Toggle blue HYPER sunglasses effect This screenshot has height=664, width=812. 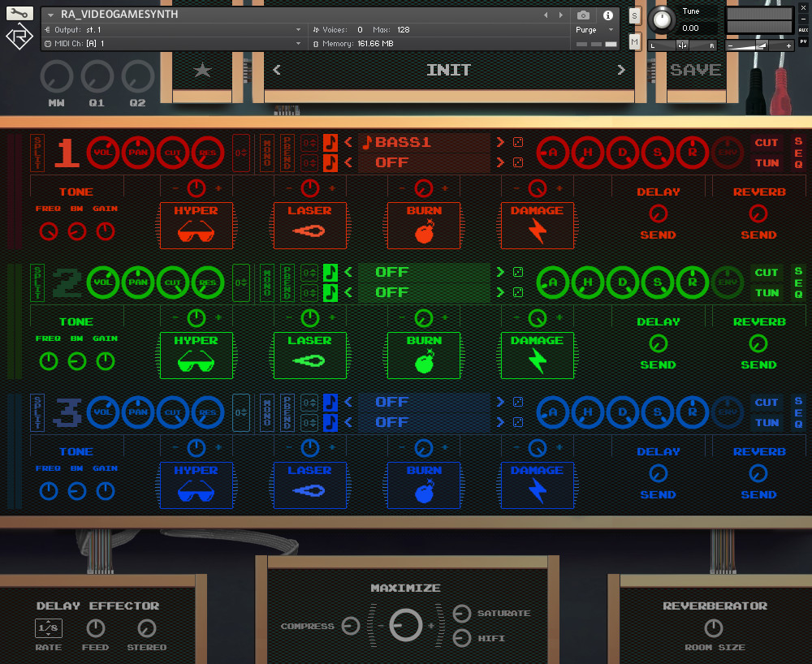[x=197, y=485]
